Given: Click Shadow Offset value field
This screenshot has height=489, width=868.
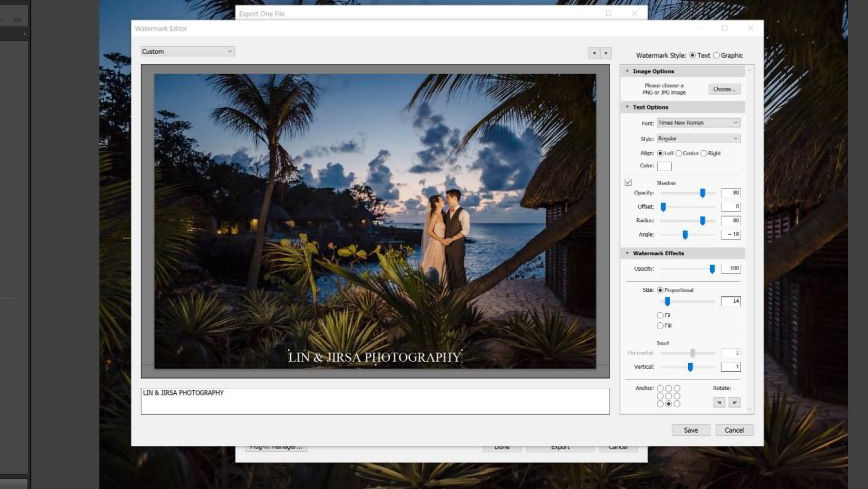Looking at the screenshot, I should [x=731, y=207].
